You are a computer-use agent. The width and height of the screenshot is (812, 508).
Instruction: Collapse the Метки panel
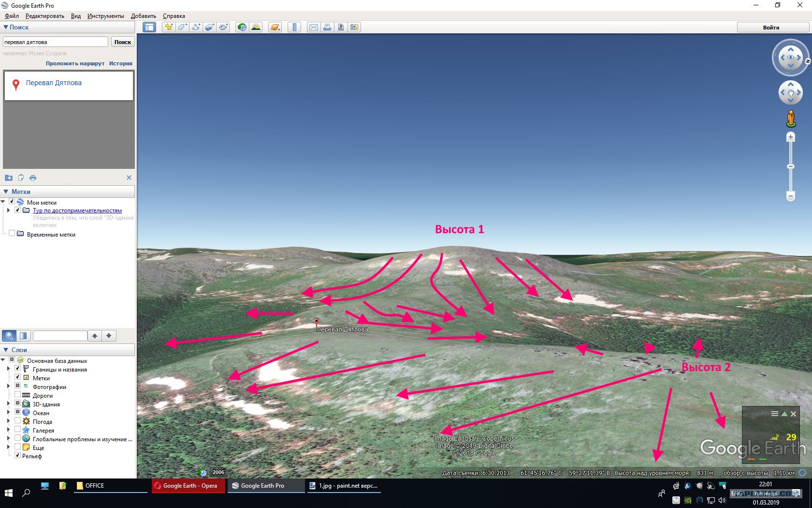point(6,192)
